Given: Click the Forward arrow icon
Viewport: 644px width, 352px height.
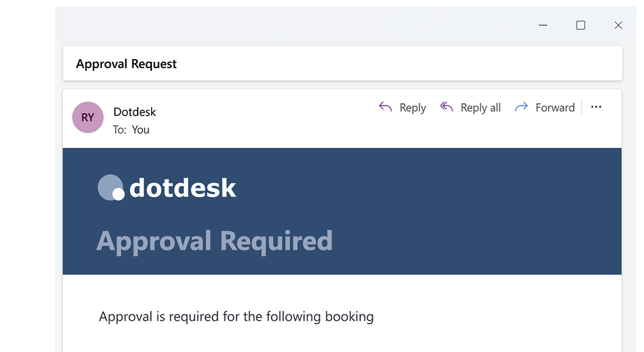Looking at the screenshot, I should [x=521, y=107].
